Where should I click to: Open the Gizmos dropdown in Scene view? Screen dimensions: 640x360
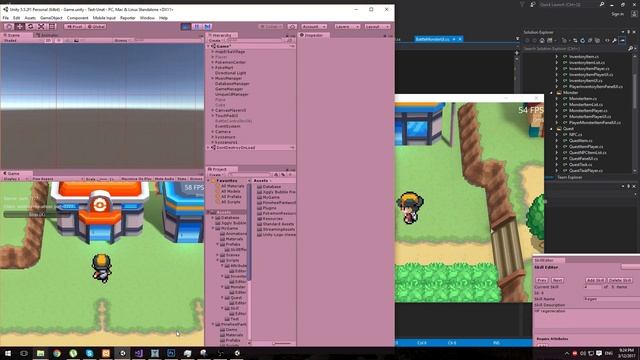coord(121,40)
